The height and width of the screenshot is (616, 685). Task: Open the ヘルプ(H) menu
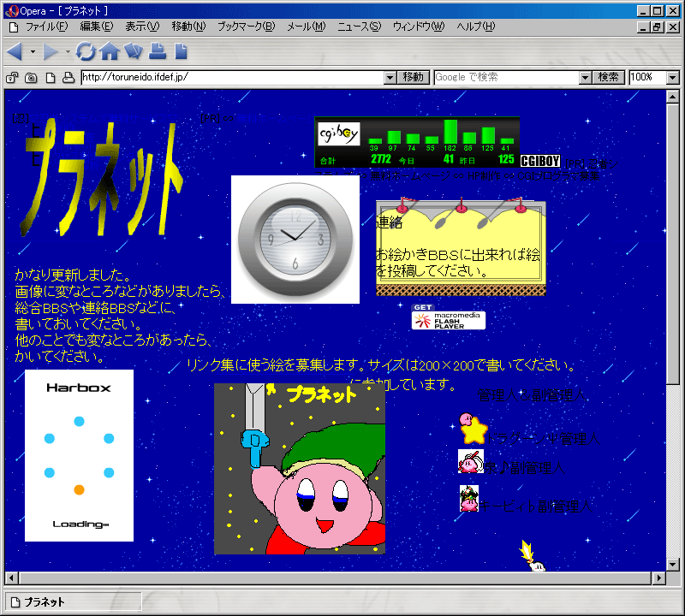coord(476,27)
